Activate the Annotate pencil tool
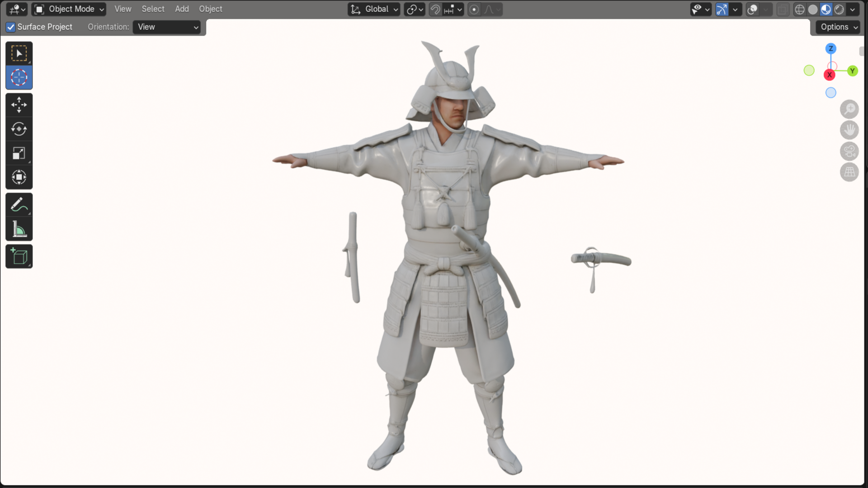This screenshot has height=488, width=868. [x=19, y=205]
